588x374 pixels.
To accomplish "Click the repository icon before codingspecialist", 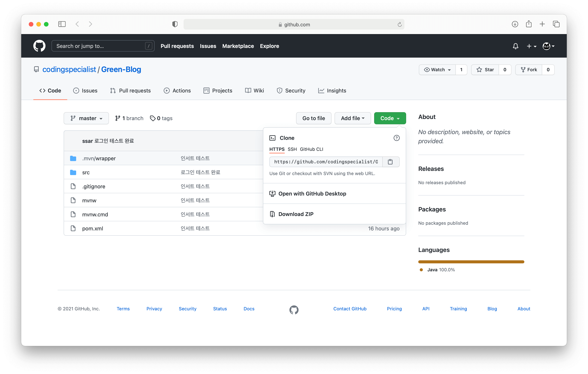I will pyautogui.click(x=36, y=69).
